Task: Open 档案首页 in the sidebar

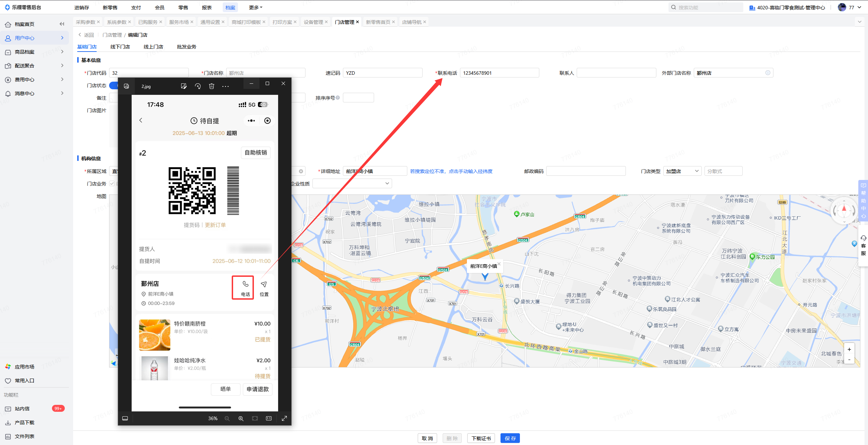Action: coord(24,24)
